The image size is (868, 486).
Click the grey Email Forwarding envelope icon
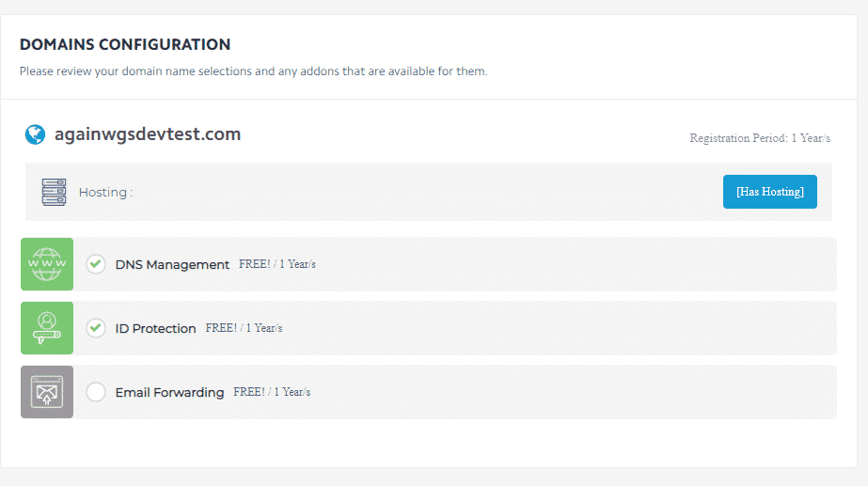pos(47,392)
